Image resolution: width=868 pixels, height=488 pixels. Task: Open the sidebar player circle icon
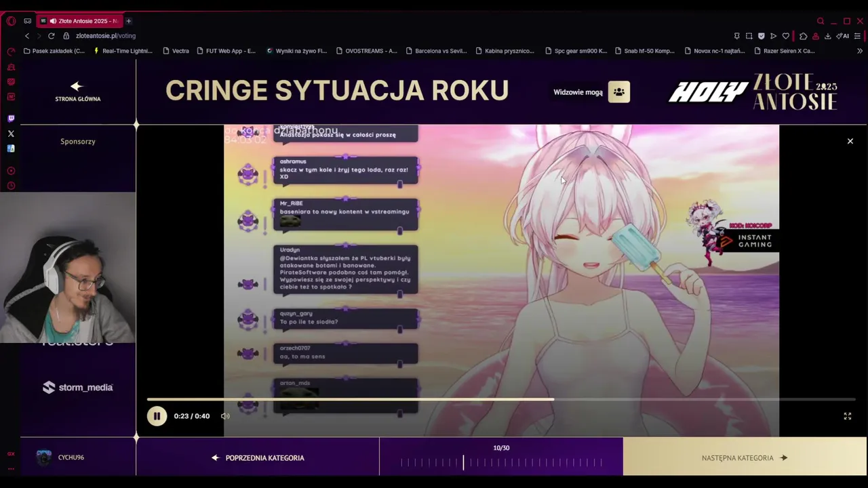[x=11, y=171]
